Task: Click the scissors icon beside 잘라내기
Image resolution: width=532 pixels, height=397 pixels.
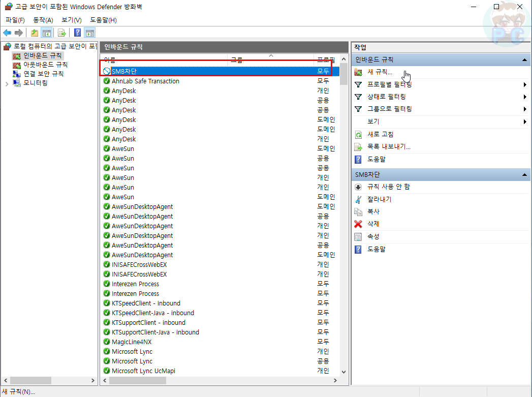Action: tap(358, 200)
